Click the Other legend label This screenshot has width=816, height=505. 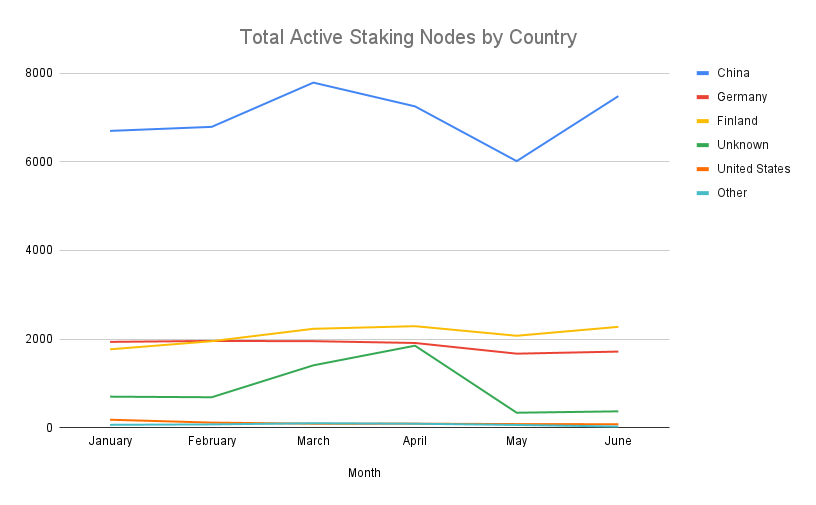(x=731, y=193)
